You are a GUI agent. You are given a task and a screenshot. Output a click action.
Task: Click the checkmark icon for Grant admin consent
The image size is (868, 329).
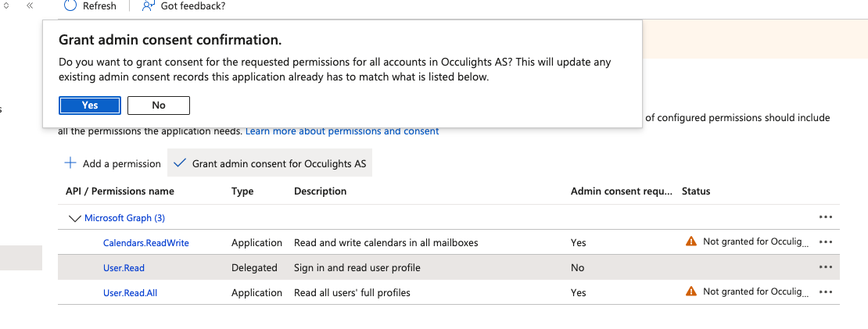pos(179,163)
